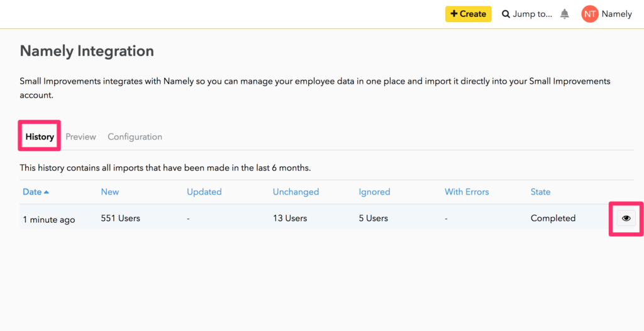Toggle the Date sort arrow
Viewport: 644px width, 331px height.
[x=47, y=192]
